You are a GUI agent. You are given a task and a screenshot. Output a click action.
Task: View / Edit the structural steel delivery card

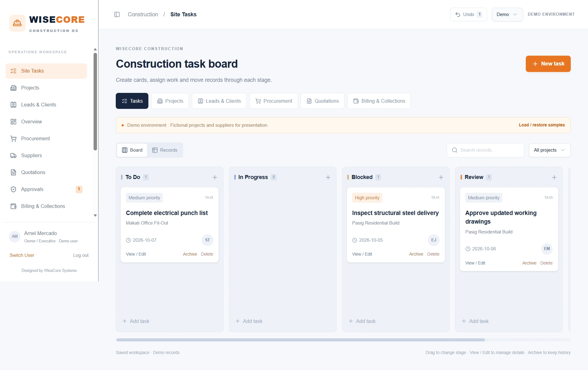(x=362, y=254)
